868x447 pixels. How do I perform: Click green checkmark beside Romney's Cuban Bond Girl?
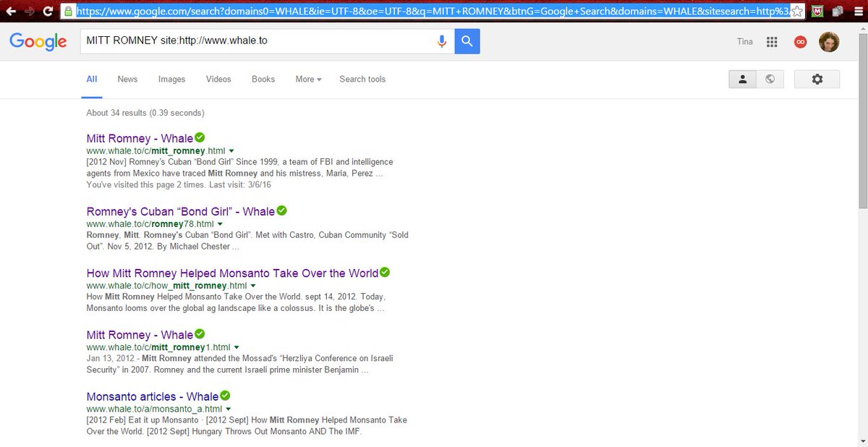[281, 210]
